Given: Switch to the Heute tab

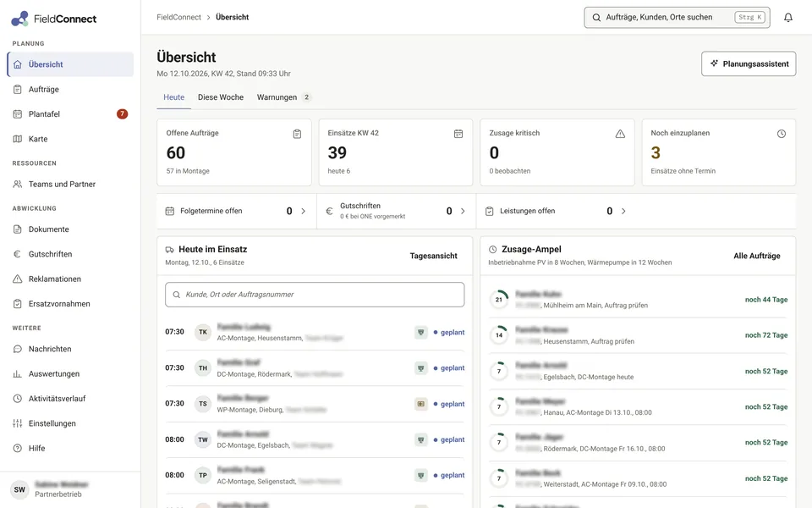Looking at the screenshot, I should pos(174,97).
